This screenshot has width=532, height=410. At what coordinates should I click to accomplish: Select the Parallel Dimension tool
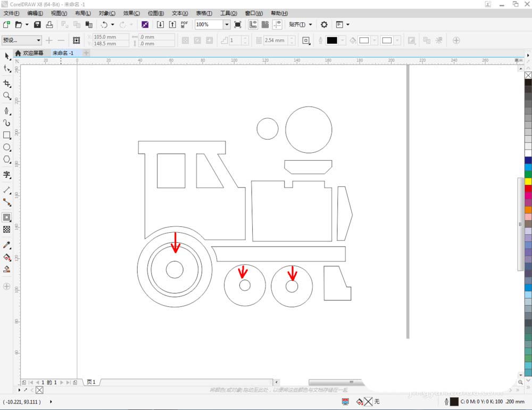(x=7, y=190)
